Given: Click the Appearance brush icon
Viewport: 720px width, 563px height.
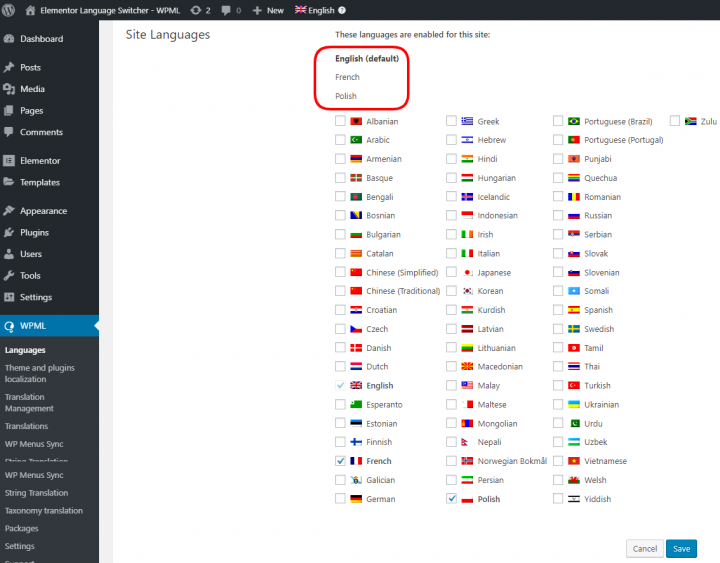Looking at the screenshot, I should pos(9,210).
